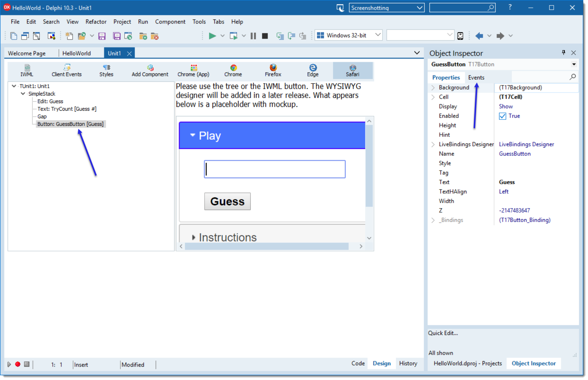Collapse the SimpleStack tree node
Image resolution: width=588 pixels, height=380 pixels.
pos(23,94)
